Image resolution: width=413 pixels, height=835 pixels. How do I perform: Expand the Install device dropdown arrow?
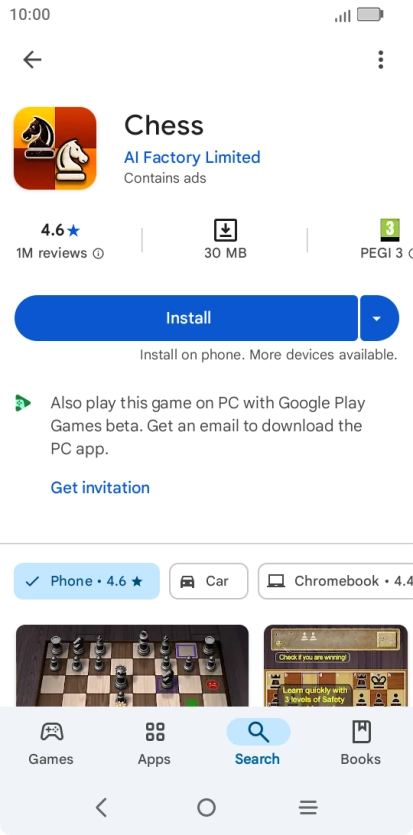[x=379, y=318]
